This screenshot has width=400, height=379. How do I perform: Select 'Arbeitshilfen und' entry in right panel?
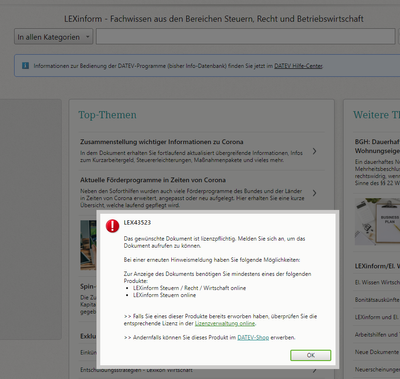[377, 334]
